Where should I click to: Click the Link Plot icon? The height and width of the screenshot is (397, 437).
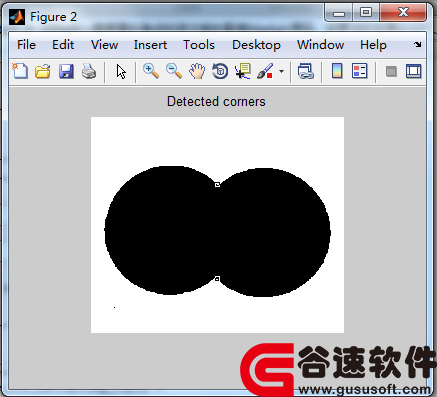[x=306, y=71]
